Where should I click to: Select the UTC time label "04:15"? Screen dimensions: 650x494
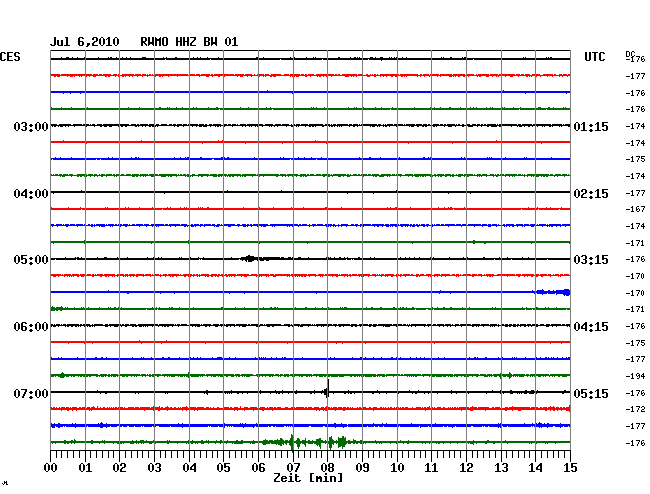coord(591,327)
